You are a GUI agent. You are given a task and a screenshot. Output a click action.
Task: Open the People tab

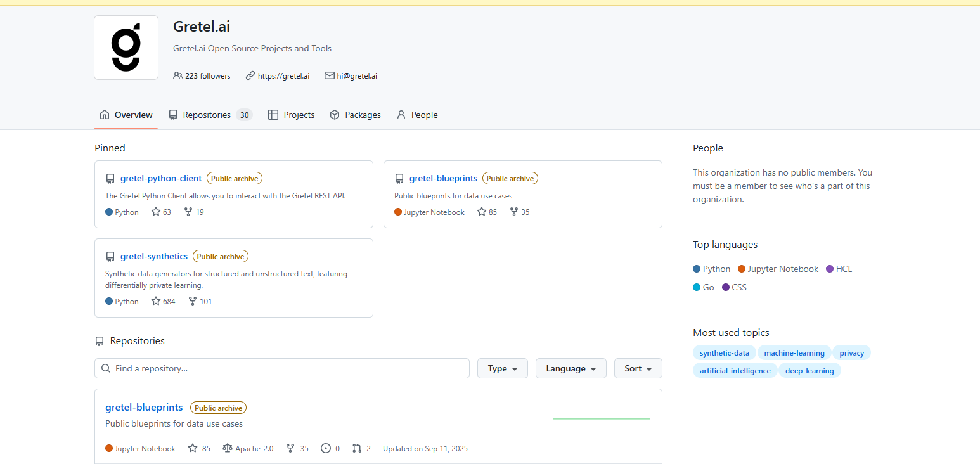coord(417,115)
